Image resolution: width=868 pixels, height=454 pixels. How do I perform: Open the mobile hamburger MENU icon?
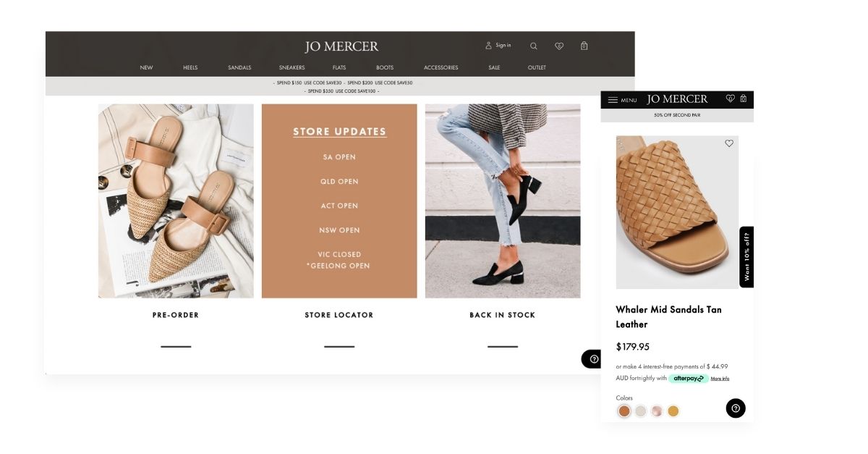[613, 100]
